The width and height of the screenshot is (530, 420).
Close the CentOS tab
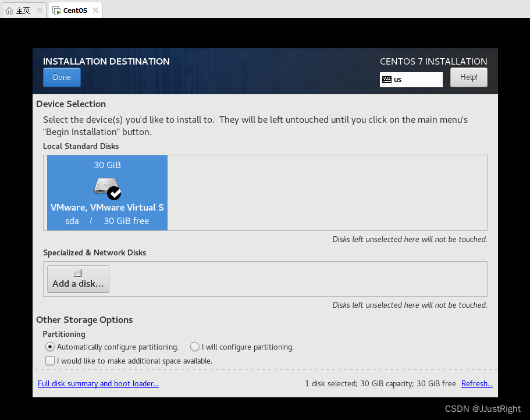click(x=95, y=10)
